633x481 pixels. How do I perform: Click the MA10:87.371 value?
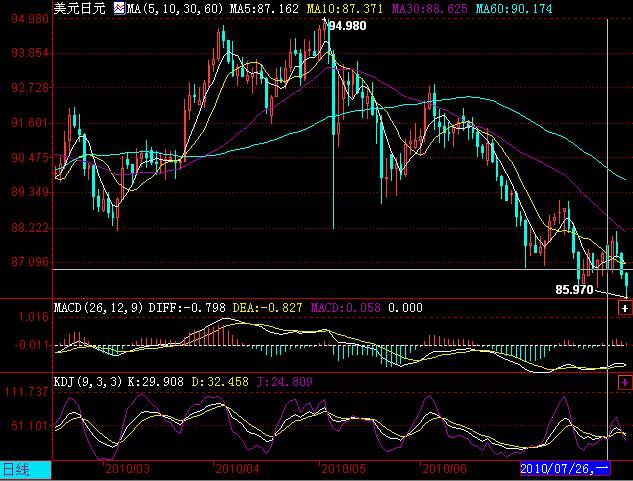pyautogui.click(x=344, y=8)
